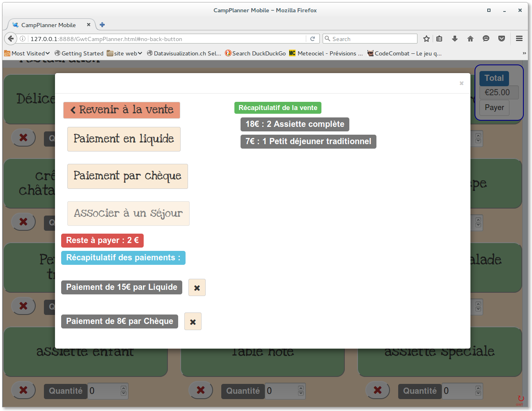Select the CampPlanner Mobile tab
532x411 pixels.
click(x=48, y=25)
